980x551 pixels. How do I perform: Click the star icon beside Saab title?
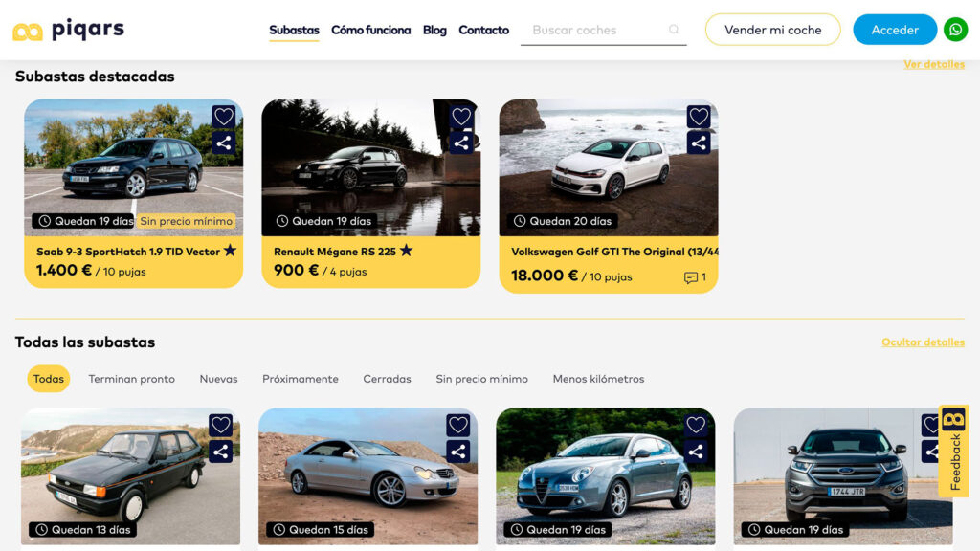coord(230,251)
